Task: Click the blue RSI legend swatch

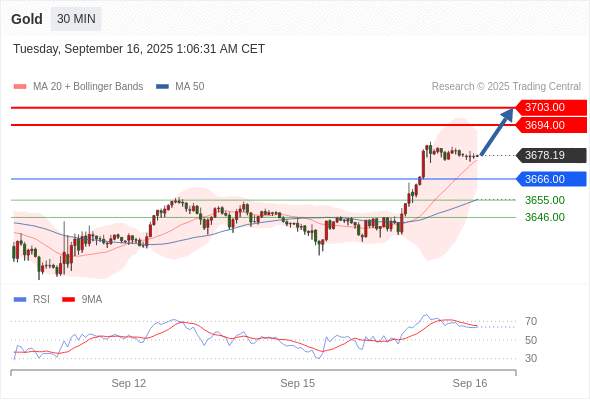Action: point(20,300)
